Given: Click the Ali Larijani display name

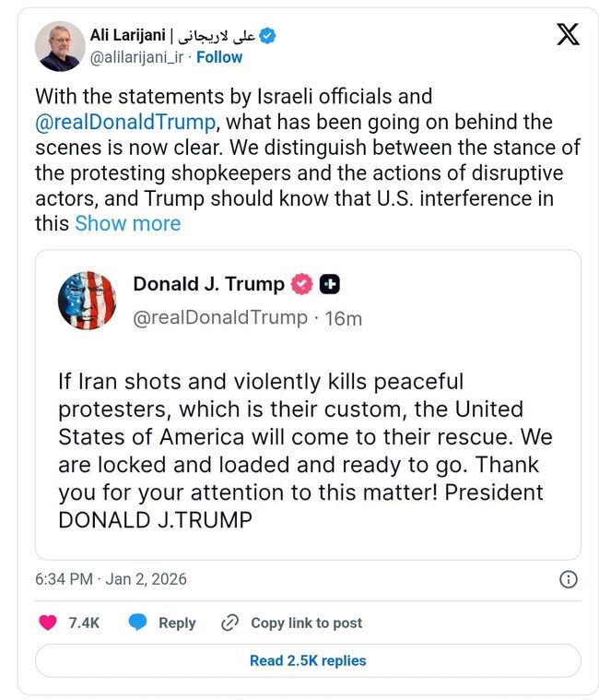Looking at the screenshot, I should (128, 36).
